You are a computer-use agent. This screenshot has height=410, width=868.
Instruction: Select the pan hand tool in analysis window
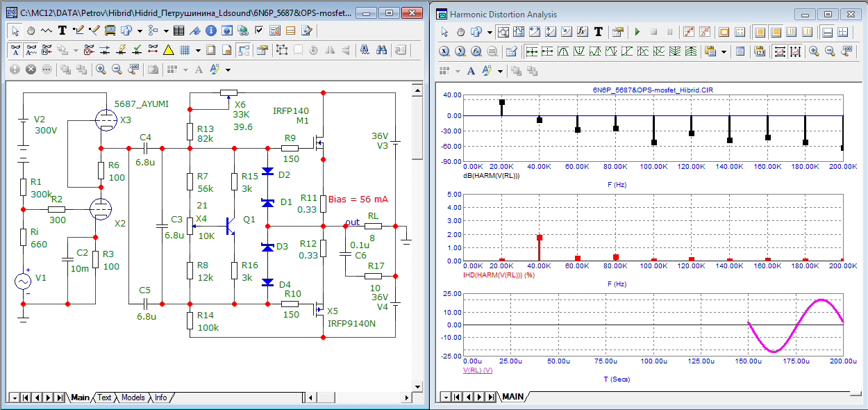(461, 32)
